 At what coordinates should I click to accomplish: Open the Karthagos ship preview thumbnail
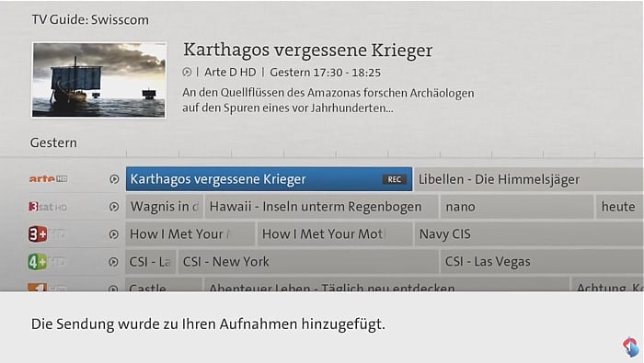tap(99, 80)
